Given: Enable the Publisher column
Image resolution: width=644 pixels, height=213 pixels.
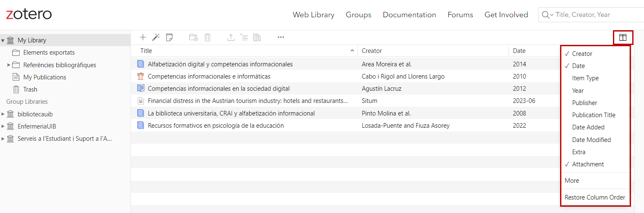Looking at the screenshot, I should pos(595,103).
